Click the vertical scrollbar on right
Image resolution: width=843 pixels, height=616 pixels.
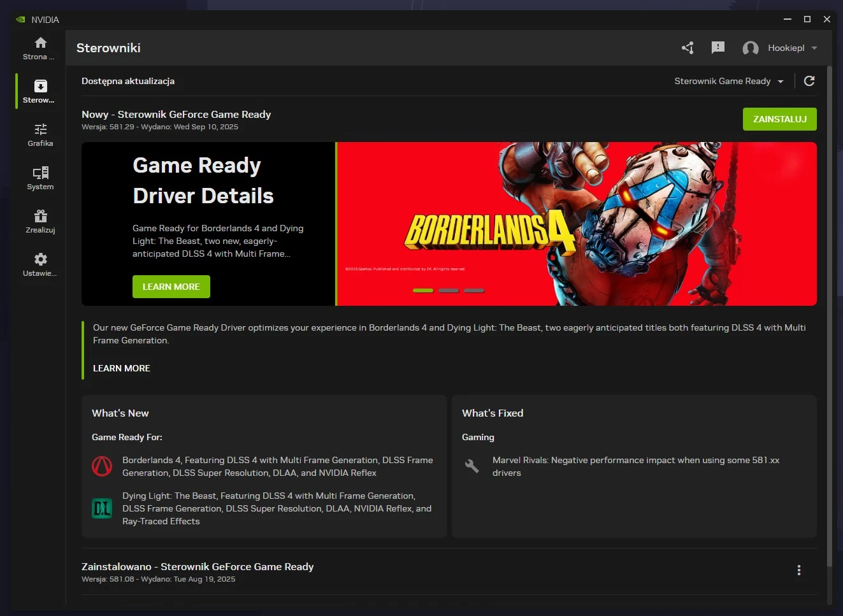[830, 317]
